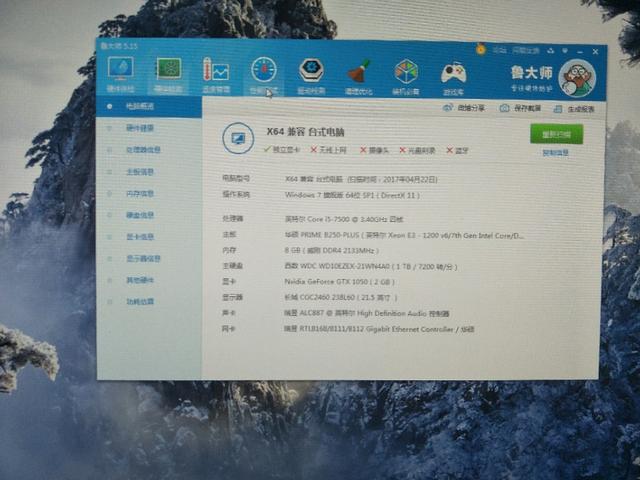Close the 鲁大师 window
Image resolution: width=640 pixels, height=480 pixels.
pos(595,52)
